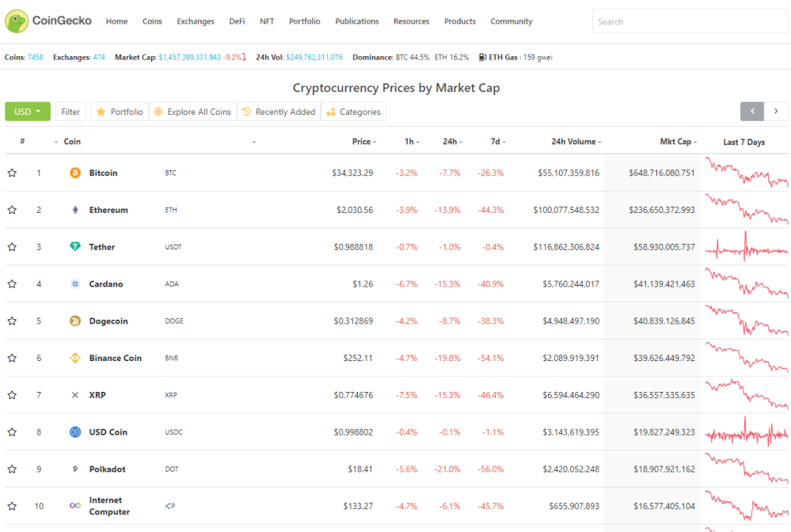791x532 pixels.
Task: Favorite Tether with its star
Action: 12,246
